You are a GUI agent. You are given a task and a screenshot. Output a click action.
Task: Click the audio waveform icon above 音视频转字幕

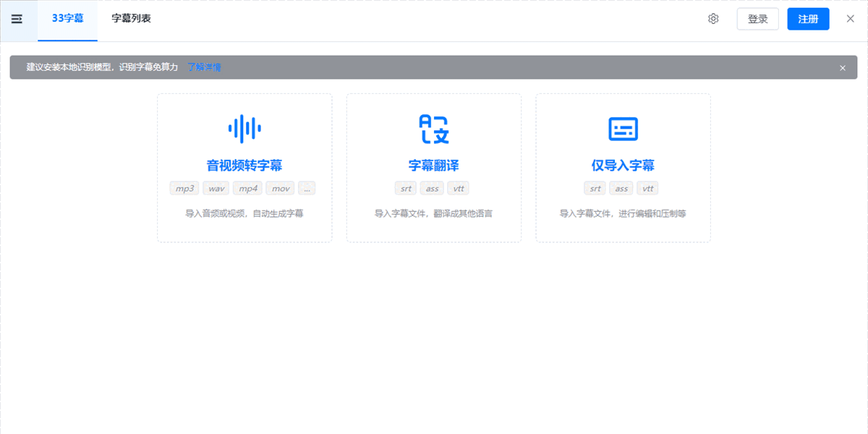pos(244,129)
